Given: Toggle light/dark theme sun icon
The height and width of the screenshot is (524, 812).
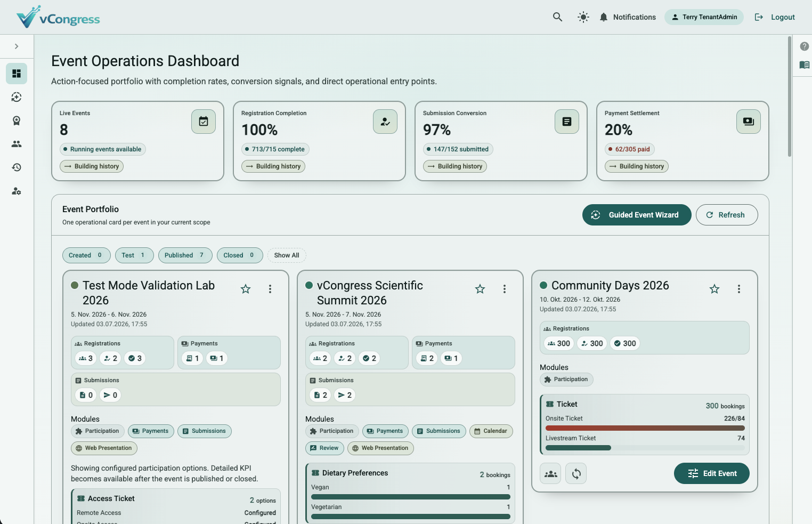Looking at the screenshot, I should pyautogui.click(x=583, y=17).
